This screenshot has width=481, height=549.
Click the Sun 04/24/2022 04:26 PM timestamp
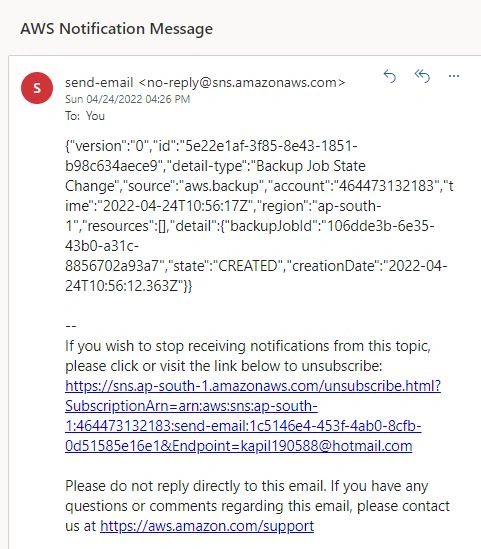pos(127,99)
